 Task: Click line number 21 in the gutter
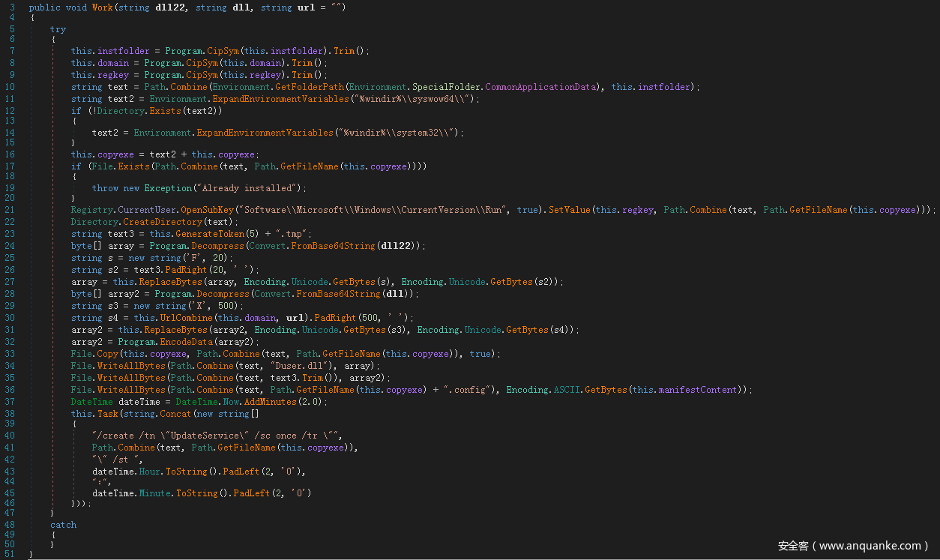pyautogui.click(x=10, y=210)
